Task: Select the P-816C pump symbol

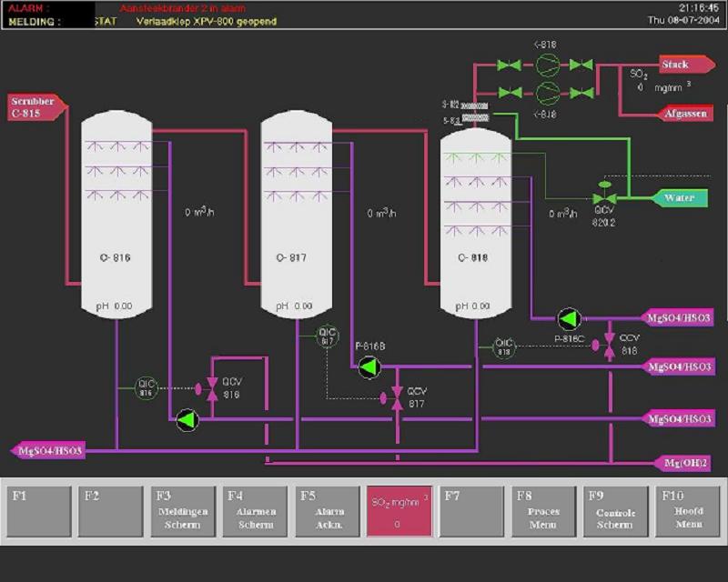Action: [x=570, y=318]
